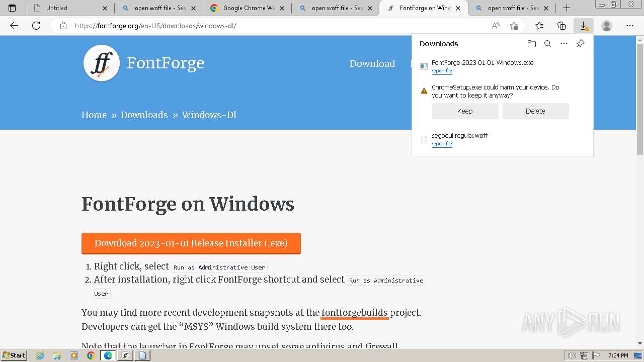Reload the FontForge page
The width and height of the screenshot is (644, 362).
pyautogui.click(x=36, y=26)
